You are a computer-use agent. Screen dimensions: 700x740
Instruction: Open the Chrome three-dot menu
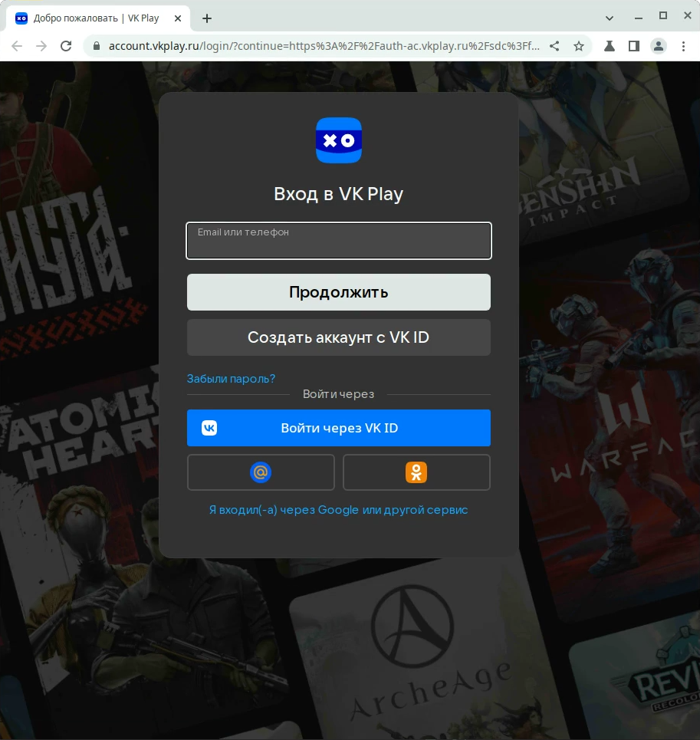[x=683, y=46]
